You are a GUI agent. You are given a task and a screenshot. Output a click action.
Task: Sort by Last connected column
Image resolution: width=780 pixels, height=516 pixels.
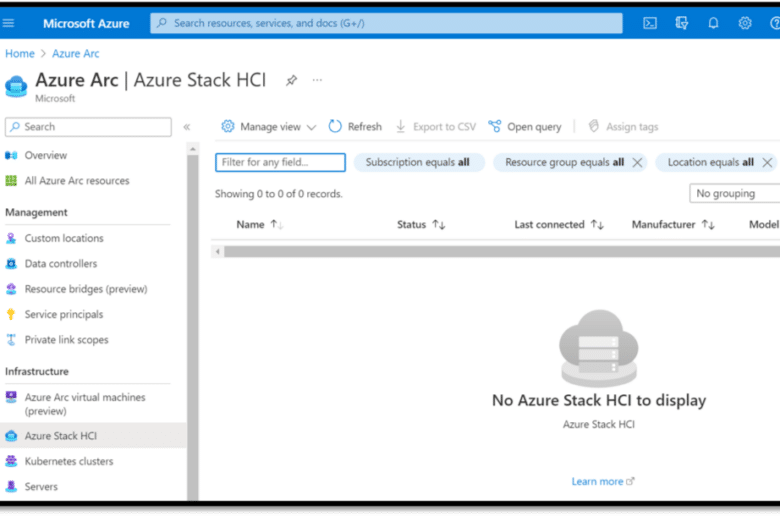pos(597,225)
